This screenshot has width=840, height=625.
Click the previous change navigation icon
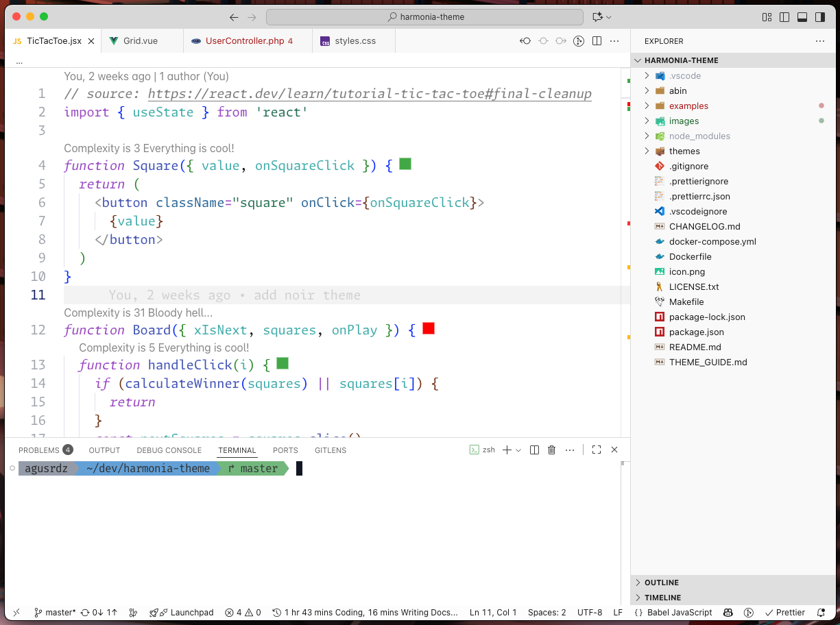(525, 41)
